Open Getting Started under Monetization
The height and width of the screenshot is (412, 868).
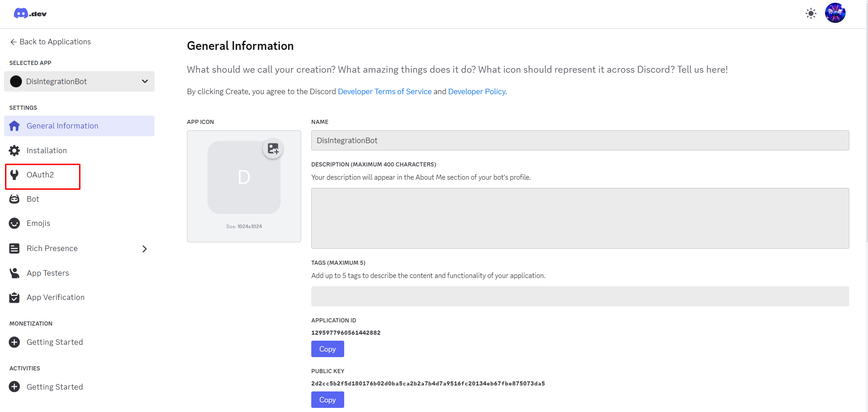pos(55,342)
